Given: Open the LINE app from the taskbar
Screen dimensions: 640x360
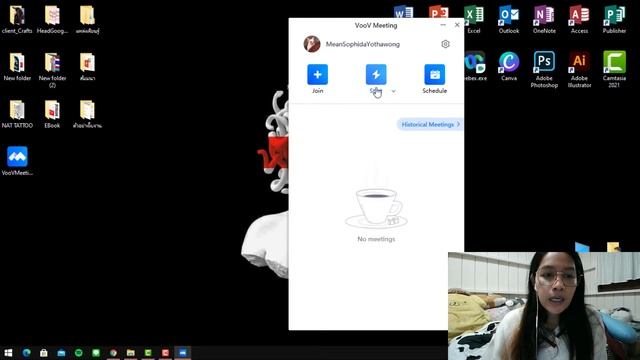Looking at the screenshot, I should pyautogui.click(x=96, y=353).
